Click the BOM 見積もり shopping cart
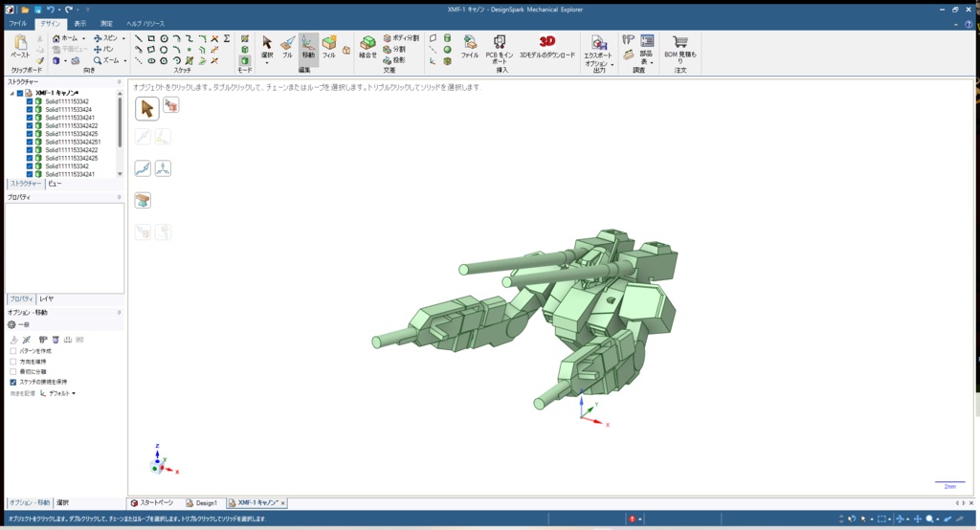Viewport: 980px width, 530px height. coord(680,50)
